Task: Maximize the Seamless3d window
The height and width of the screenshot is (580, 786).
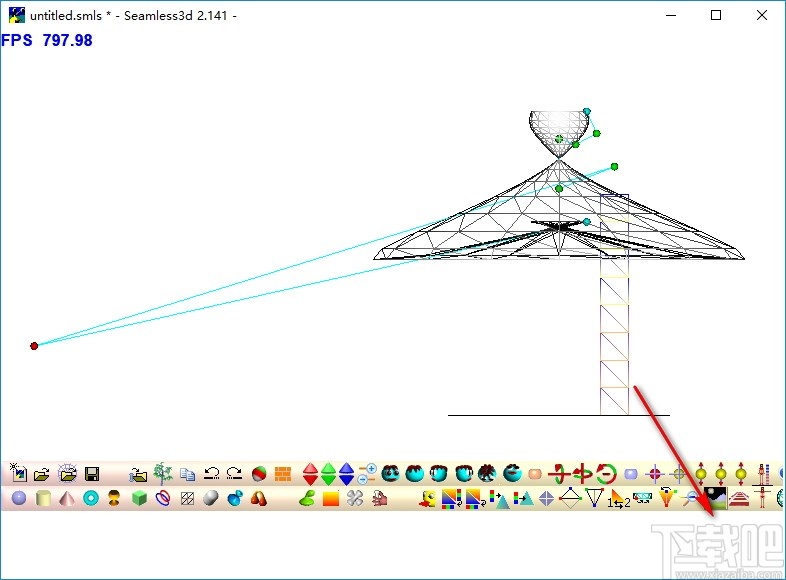Action: coord(716,15)
